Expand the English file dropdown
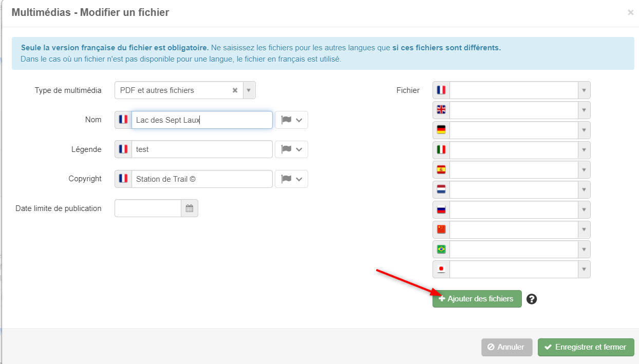639x364 pixels. pos(584,110)
